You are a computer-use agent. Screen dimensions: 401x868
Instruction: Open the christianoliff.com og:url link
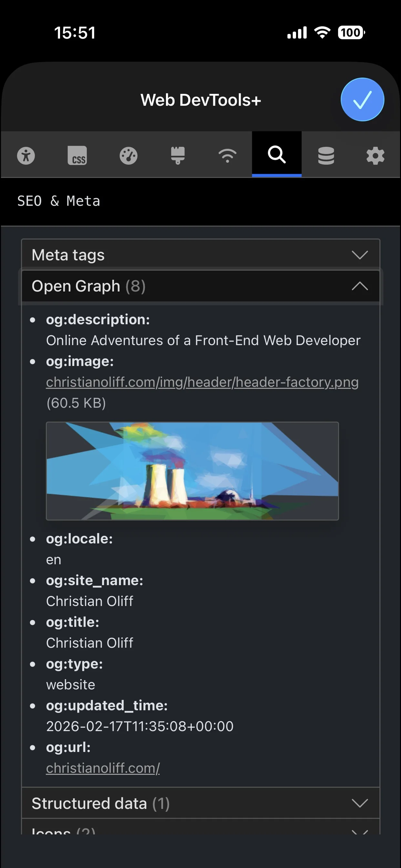(103, 768)
